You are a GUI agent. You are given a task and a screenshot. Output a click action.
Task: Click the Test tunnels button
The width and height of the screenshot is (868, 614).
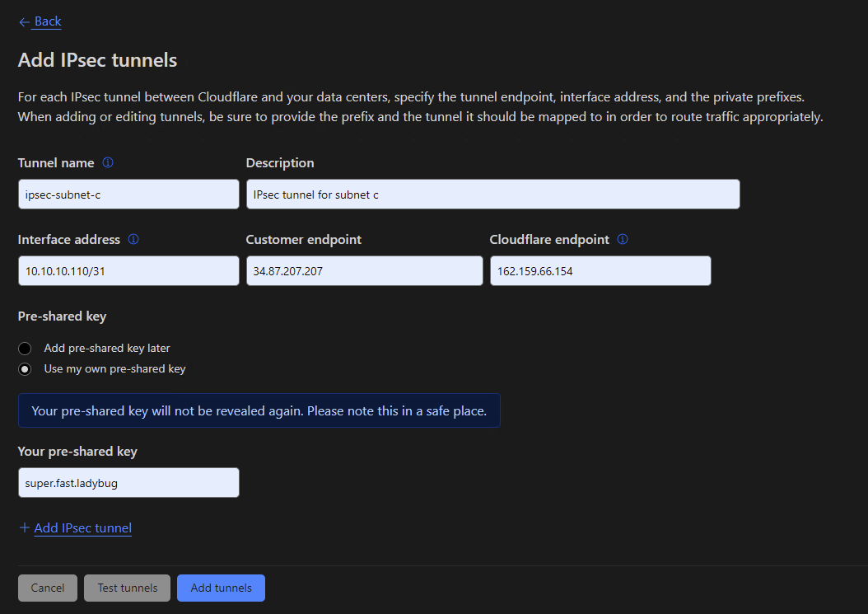(127, 588)
